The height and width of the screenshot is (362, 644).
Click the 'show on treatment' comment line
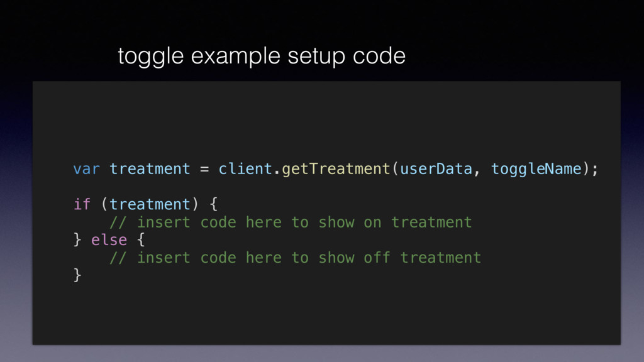click(291, 222)
